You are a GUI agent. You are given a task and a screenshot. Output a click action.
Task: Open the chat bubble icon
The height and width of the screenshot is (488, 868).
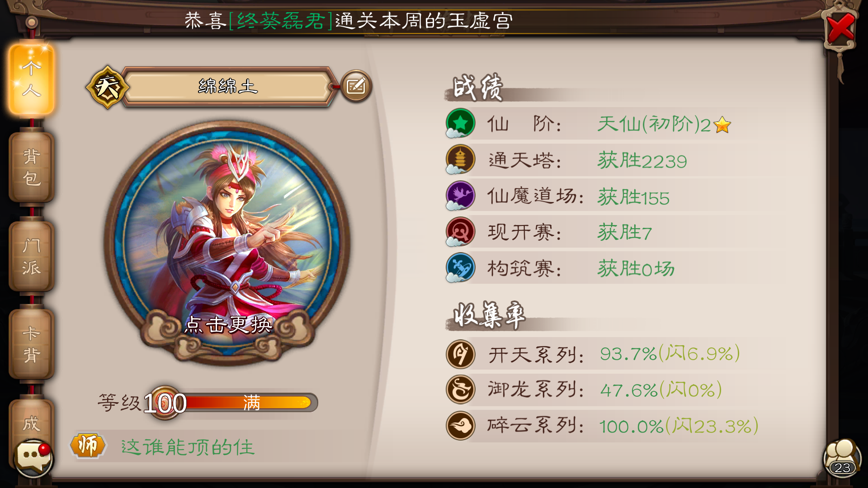coord(33,457)
